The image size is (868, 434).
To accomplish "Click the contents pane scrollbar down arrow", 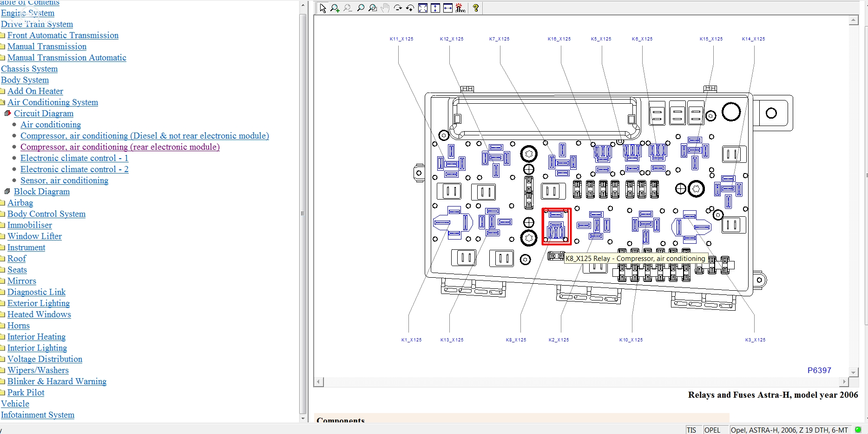I will [x=303, y=419].
